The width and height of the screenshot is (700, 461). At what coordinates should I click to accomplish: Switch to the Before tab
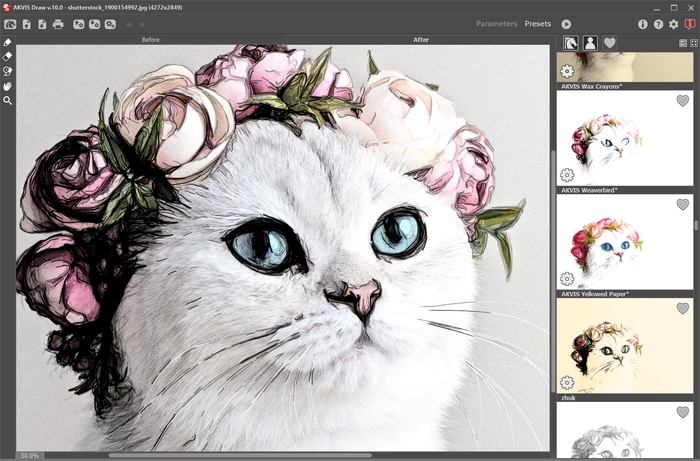(150, 40)
